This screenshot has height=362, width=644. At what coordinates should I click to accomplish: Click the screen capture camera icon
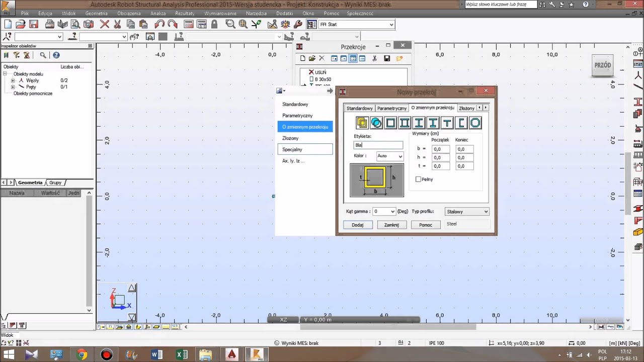(89, 24)
